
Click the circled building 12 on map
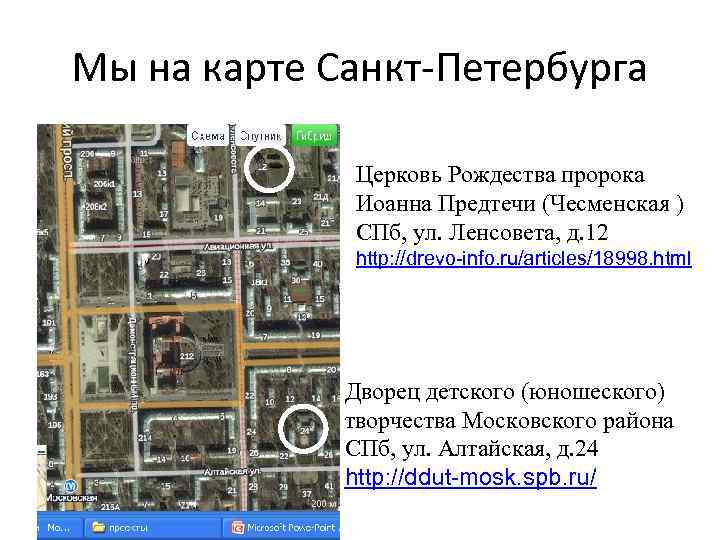coord(269,169)
